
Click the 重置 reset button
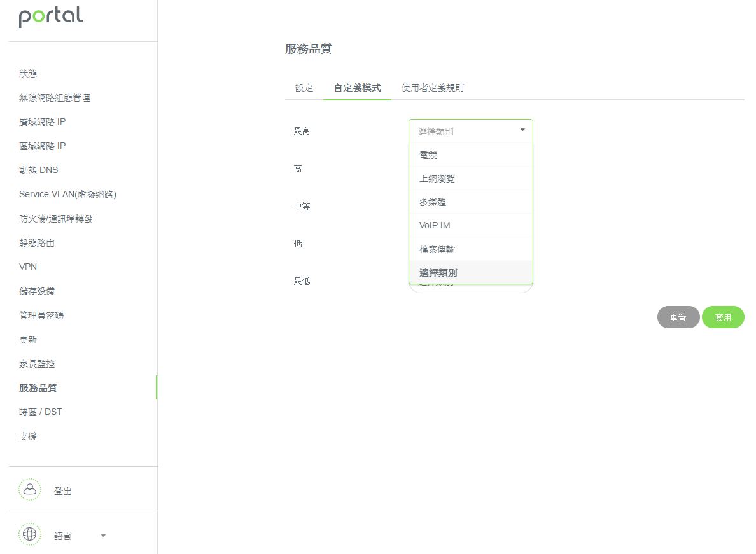[x=678, y=317]
